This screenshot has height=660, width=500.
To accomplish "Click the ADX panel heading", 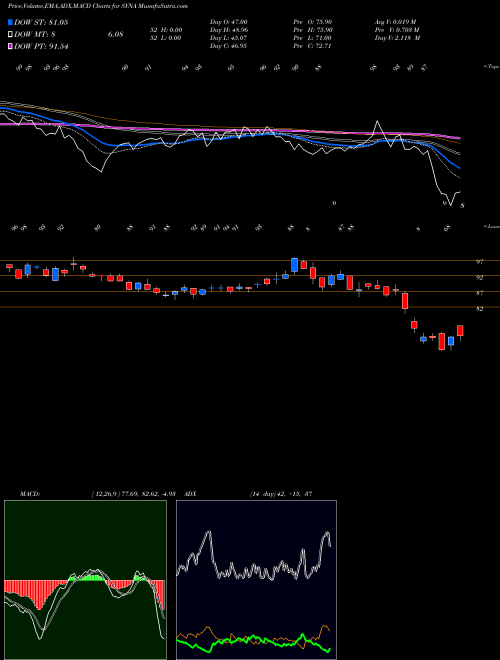I will [x=190, y=494].
